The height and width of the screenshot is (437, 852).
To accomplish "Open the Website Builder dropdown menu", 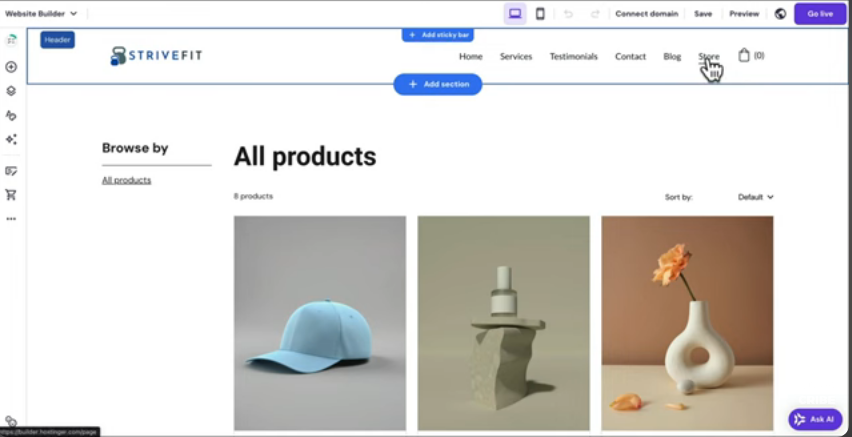I will (x=41, y=14).
